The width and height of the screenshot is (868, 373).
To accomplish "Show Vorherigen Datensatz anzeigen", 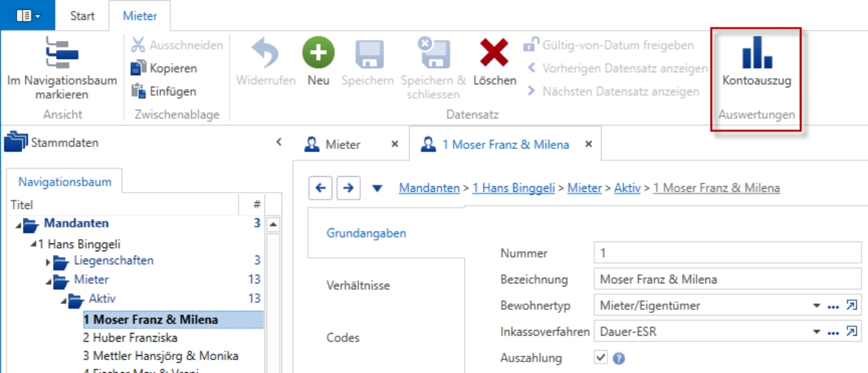I will click(x=617, y=68).
